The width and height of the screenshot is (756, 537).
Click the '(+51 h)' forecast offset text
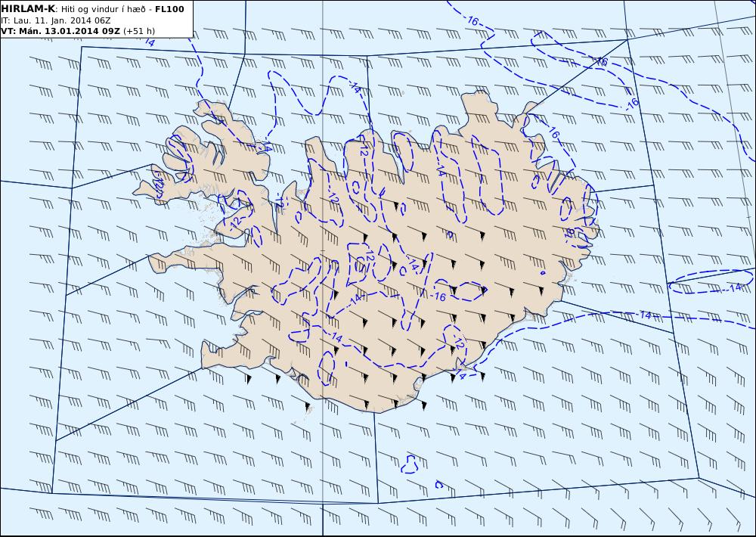click(139, 31)
